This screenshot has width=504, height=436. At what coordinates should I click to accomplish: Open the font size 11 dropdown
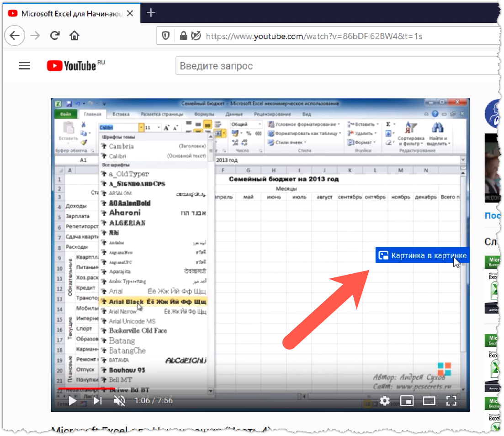coord(159,128)
